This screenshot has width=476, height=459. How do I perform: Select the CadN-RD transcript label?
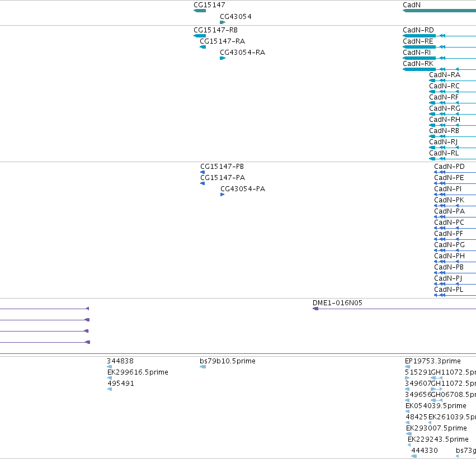418,30
